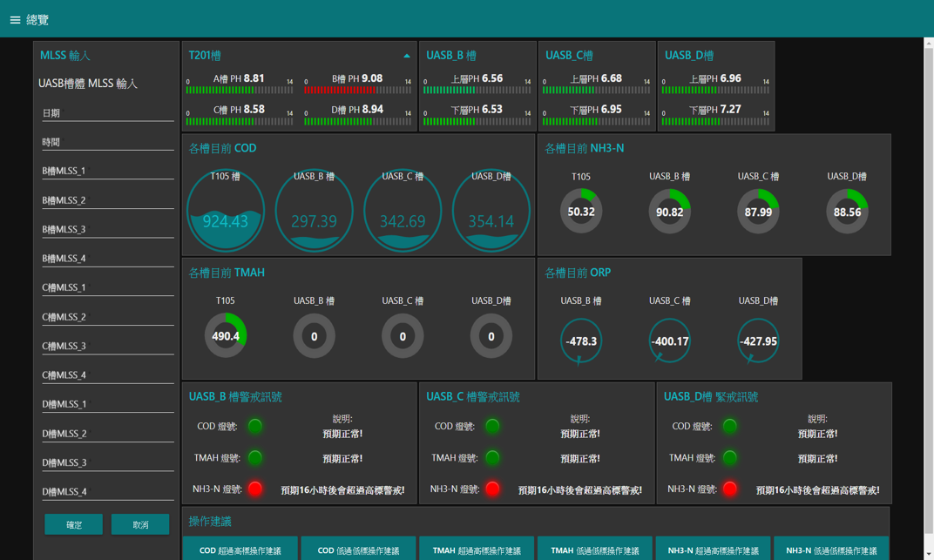Viewport: 934px width, 560px height.
Task: Click the UASB_B 槽 TMAH donut gauge
Action: (x=314, y=335)
